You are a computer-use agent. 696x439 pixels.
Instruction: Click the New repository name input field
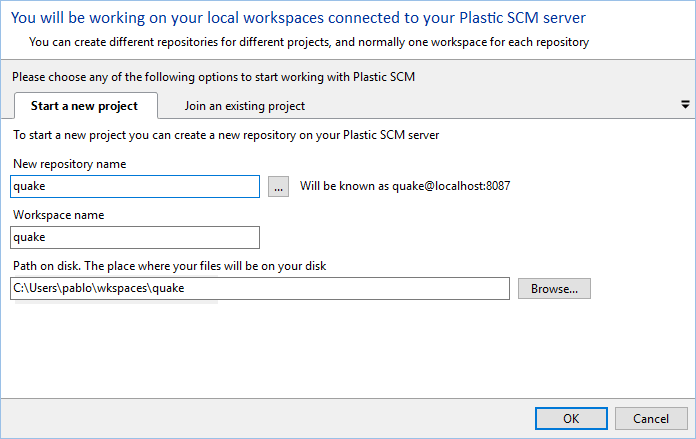[x=135, y=186]
